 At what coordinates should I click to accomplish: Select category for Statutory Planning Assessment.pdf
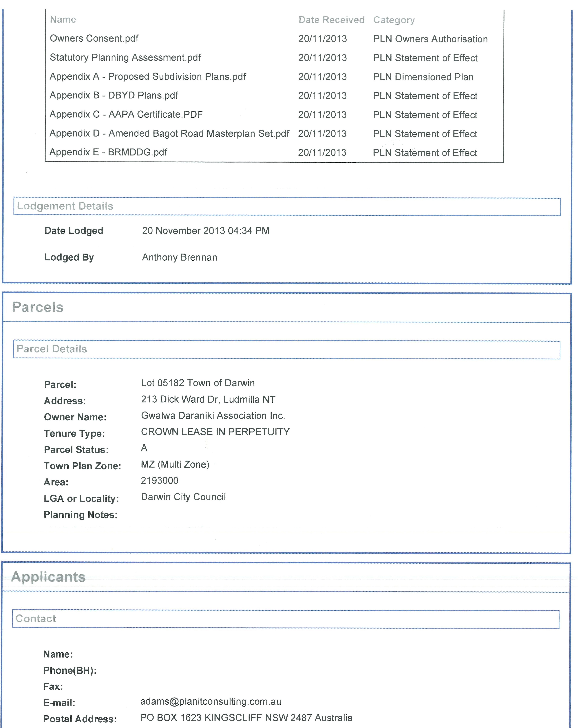point(425,58)
